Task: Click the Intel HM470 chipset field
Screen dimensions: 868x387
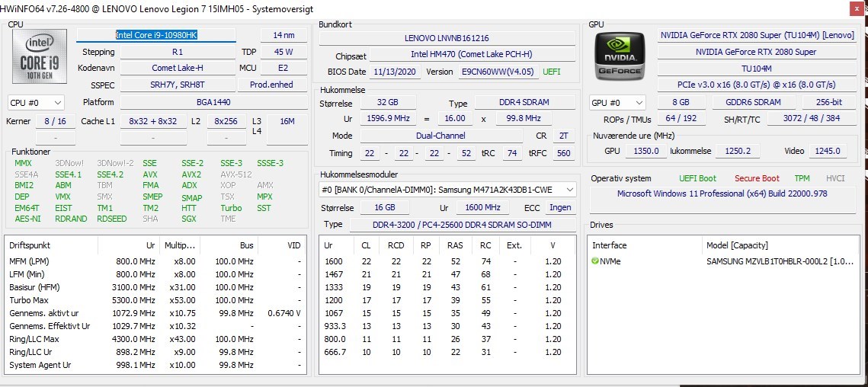Action: point(472,54)
